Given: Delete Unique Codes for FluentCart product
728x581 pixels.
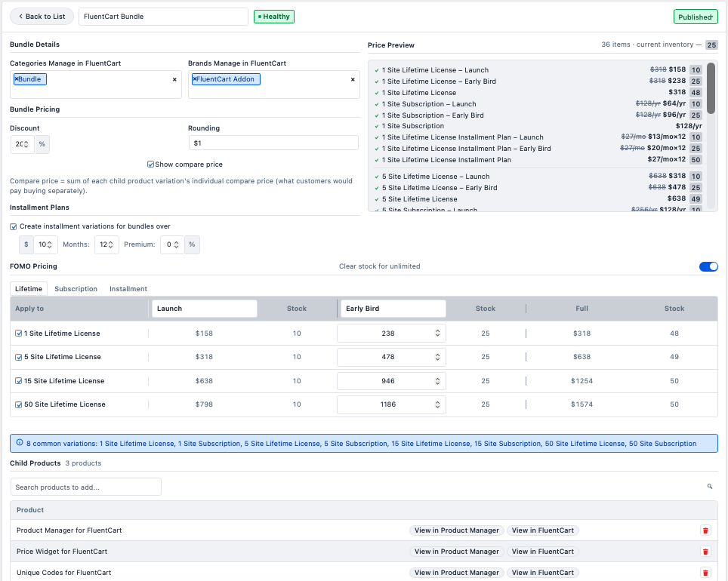Looking at the screenshot, I should tap(705, 573).
